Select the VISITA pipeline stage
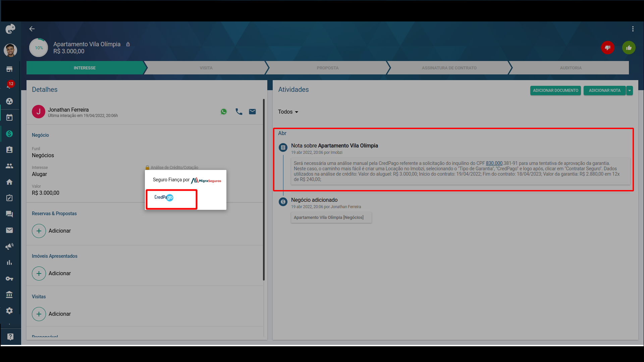644x362 pixels. point(206,68)
